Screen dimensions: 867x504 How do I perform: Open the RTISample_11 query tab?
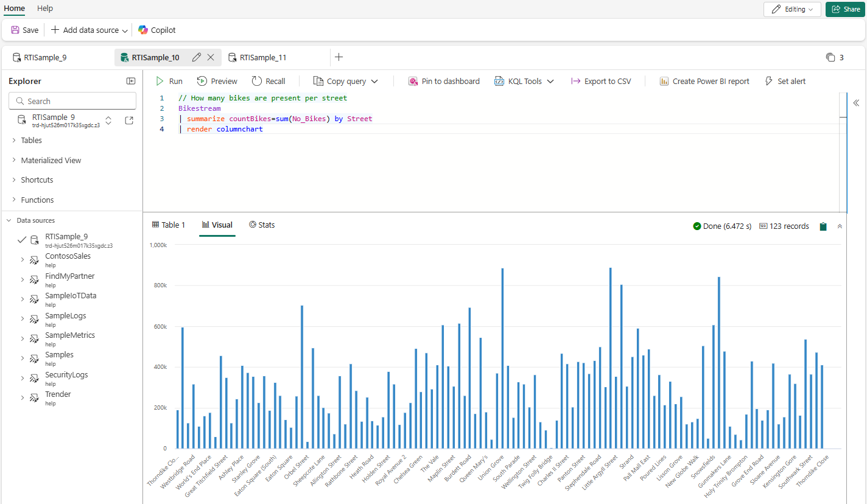(262, 57)
